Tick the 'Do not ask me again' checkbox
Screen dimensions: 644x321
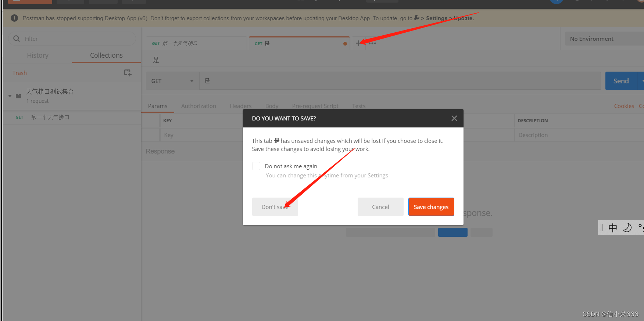[256, 166]
